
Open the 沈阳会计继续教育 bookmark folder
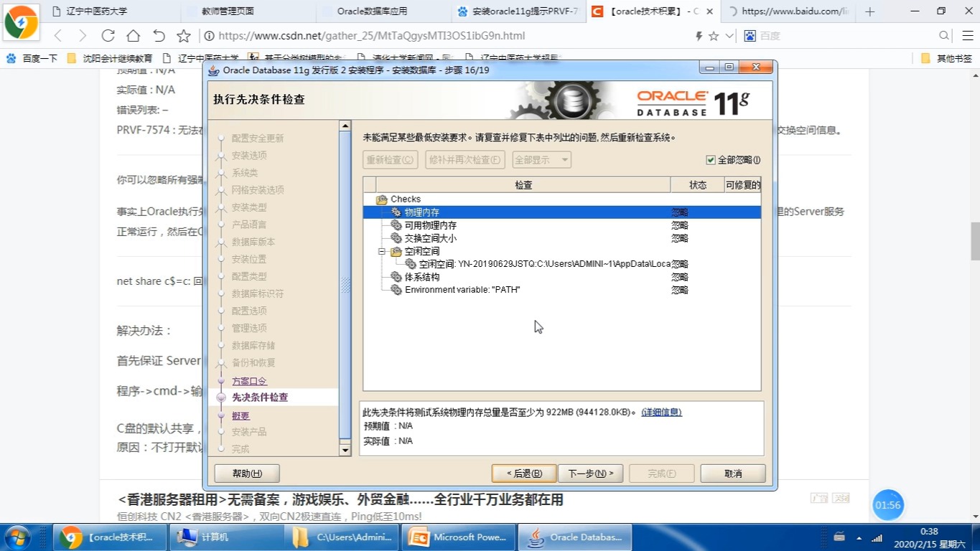tap(109, 58)
